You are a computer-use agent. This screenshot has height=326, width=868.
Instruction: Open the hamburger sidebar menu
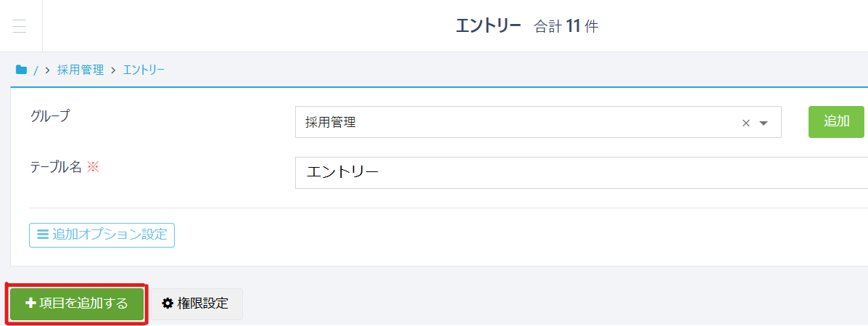tap(20, 26)
